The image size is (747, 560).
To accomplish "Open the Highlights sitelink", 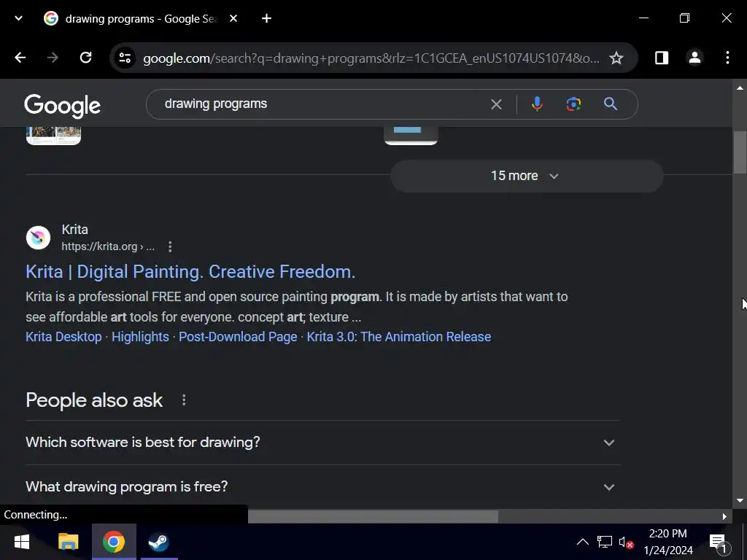I will (140, 337).
